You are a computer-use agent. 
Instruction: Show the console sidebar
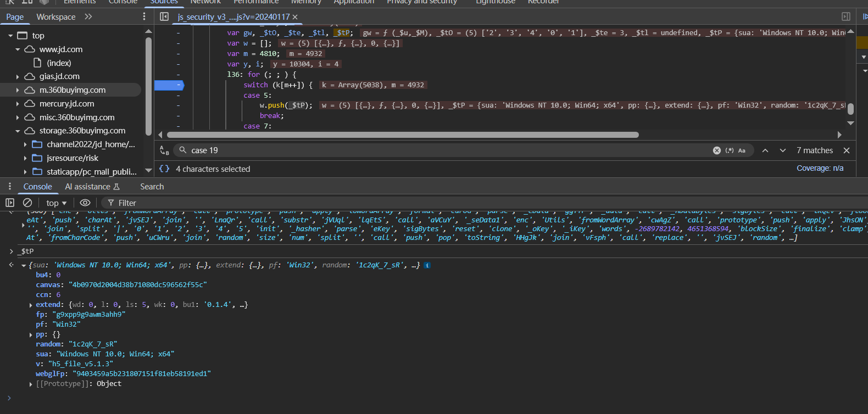10,203
